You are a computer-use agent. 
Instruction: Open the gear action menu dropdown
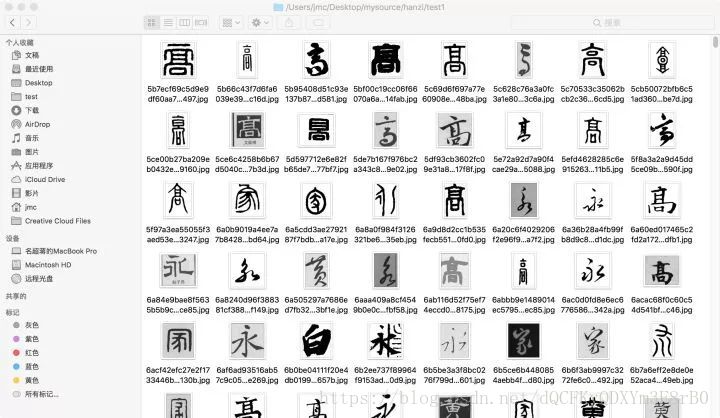260,22
